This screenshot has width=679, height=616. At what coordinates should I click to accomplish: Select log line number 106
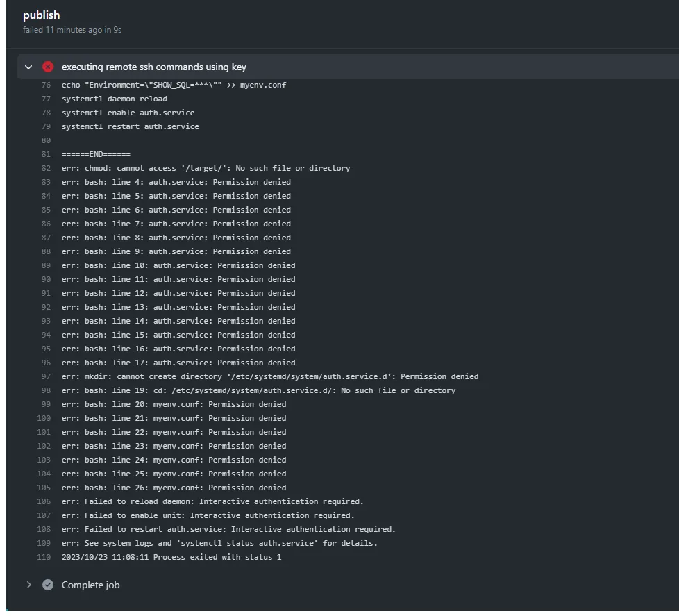pos(44,501)
